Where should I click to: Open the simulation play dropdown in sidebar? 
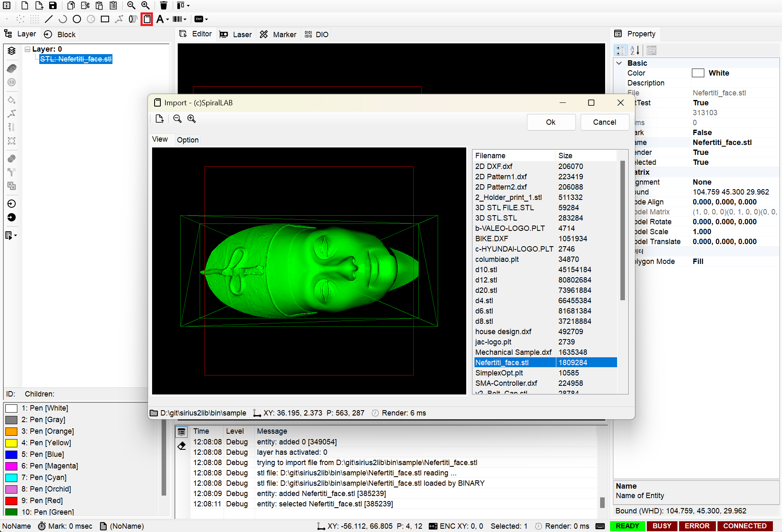[x=16, y=235]
